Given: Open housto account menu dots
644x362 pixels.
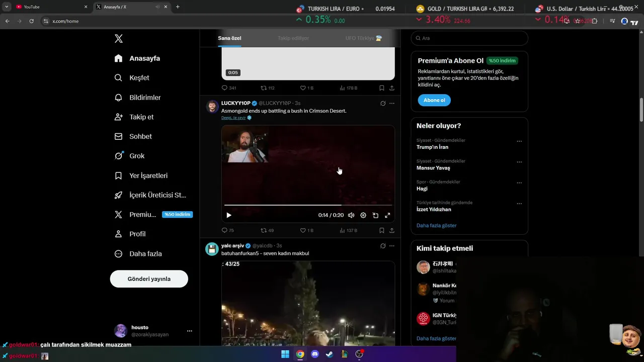Looking at the screenshot, I should point(190,331).
